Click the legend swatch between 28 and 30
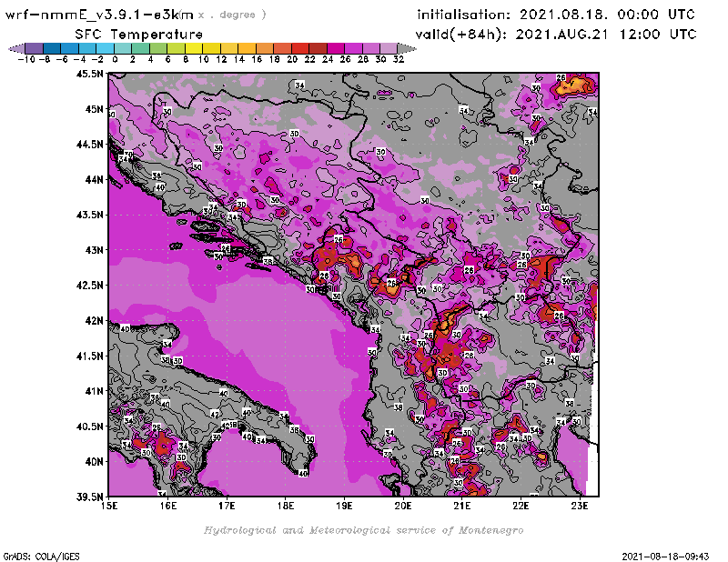The image size is (728, 562). pos(370,48)
